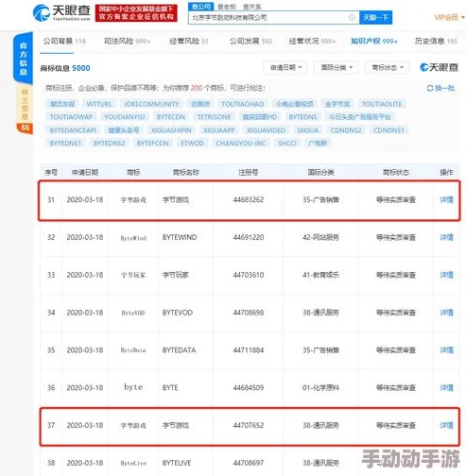The height and width of the screenshot is (476, 466).
Task: Click the byte trademark image in row 36
Action: click(x=133, y=387)
